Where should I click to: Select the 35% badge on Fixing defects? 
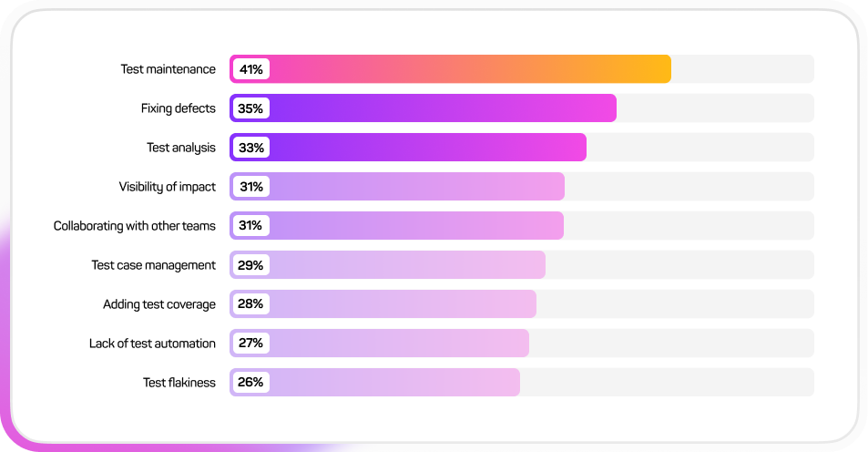coord(251,108)
